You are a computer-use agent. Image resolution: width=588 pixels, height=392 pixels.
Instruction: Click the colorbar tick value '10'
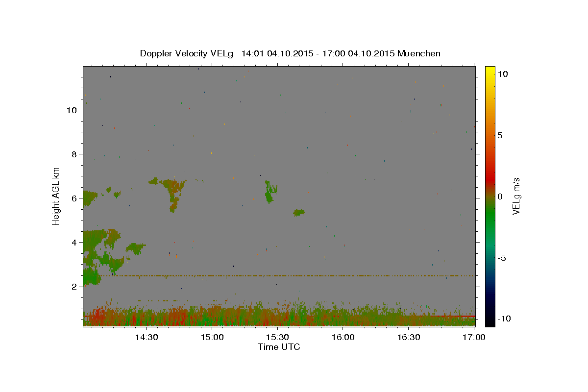tap(502, 73)
